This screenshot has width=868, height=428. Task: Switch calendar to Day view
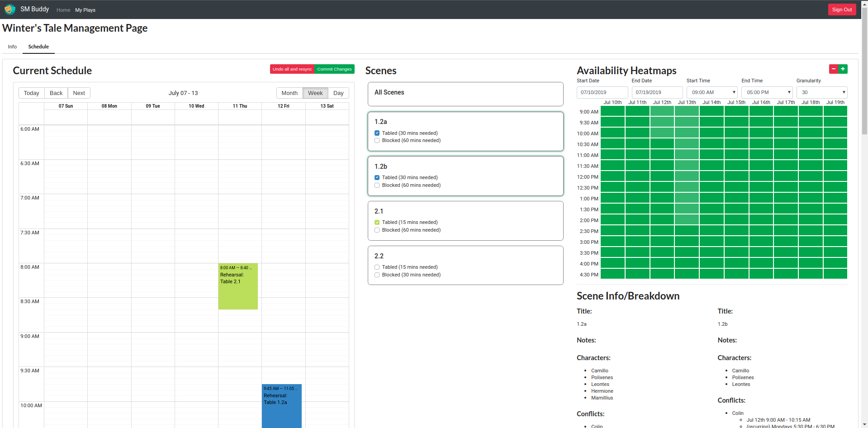(338, 93)
